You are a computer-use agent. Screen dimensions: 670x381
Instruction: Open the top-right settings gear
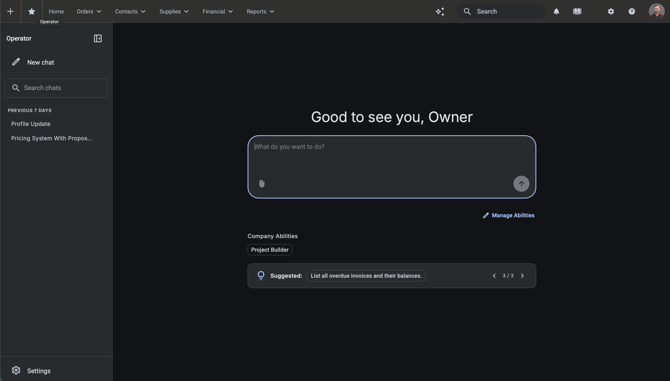click(611, 12)
